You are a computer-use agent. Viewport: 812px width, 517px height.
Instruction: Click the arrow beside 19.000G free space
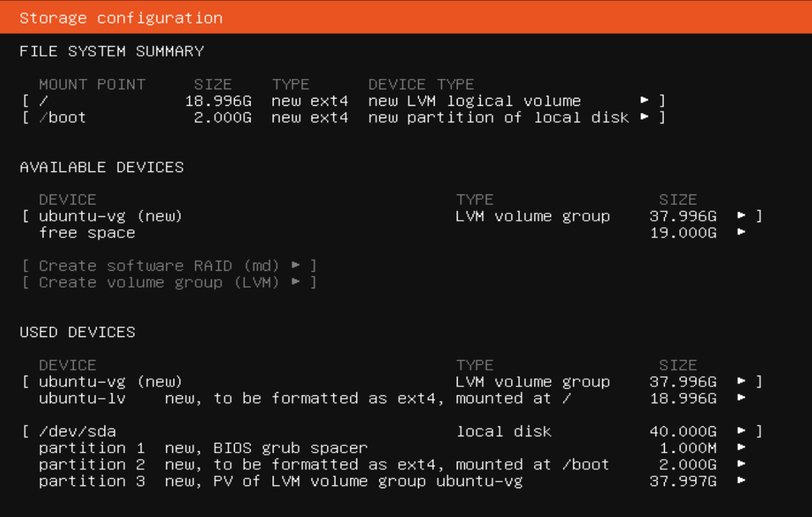point(742,232)
